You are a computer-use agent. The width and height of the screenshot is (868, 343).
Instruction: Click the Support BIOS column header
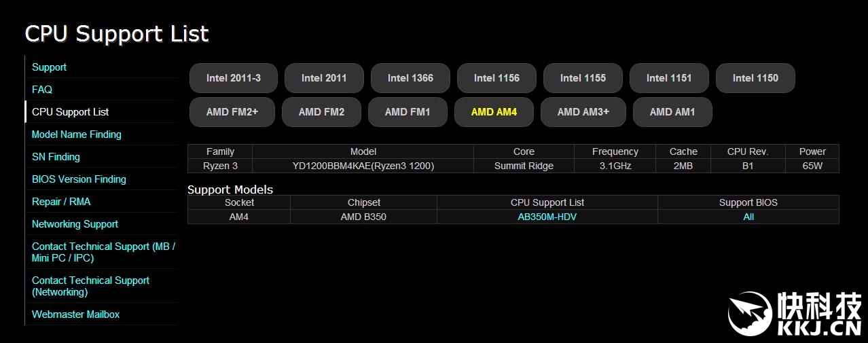pos(748,202)
